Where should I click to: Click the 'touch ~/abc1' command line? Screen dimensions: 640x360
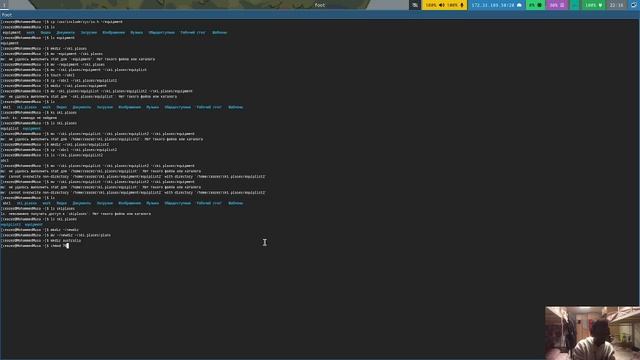click(38, 75)
